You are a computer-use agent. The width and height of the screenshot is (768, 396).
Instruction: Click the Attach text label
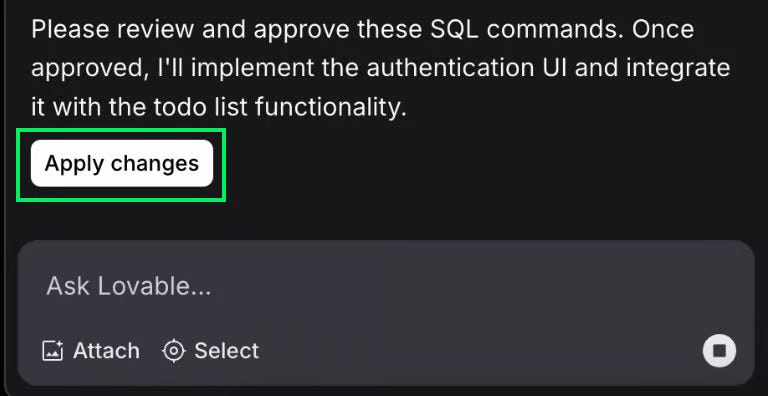click(x=106, y=351)
